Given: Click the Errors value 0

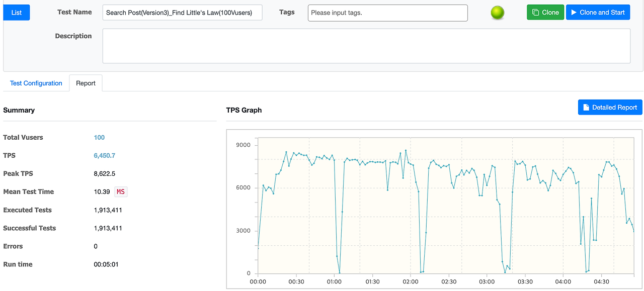Looking at the screenshot, I should click(x=96, y=246).
